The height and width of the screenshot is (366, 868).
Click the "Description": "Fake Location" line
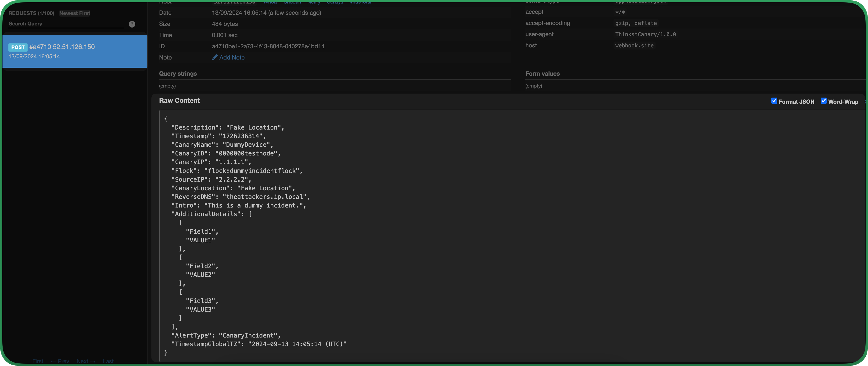coord(228,127)
